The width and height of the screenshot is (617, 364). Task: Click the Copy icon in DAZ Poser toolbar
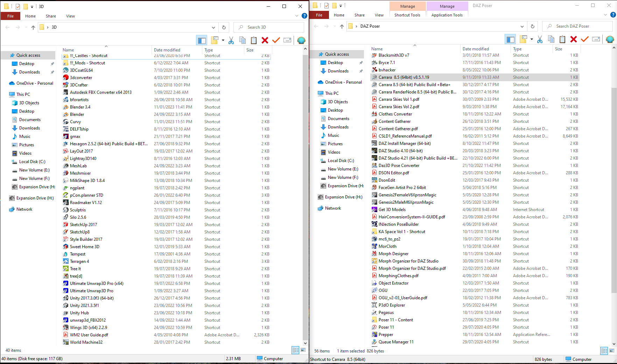point(551,39)
